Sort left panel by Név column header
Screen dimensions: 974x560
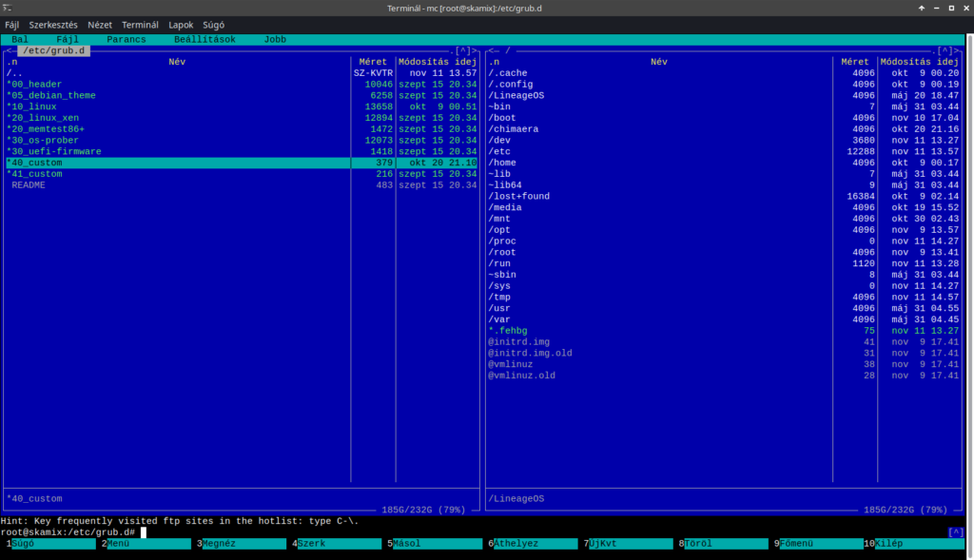(x=177, y=62)
